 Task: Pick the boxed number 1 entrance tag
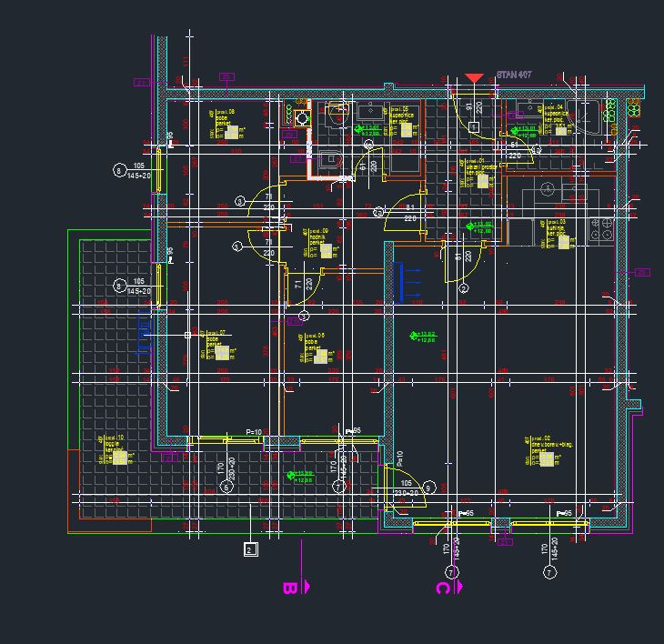tap(474, 126)
